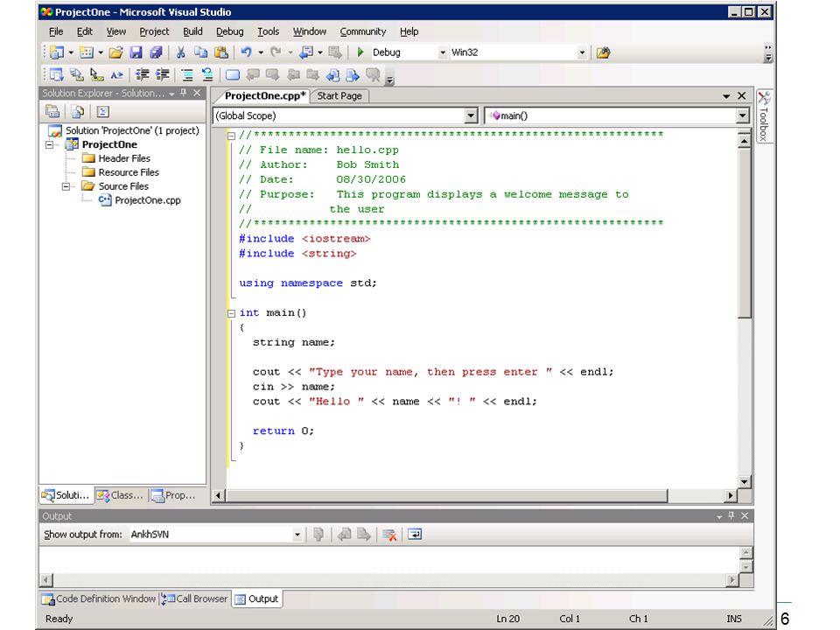Open the Debug configuration dropdown

point(443,52)
